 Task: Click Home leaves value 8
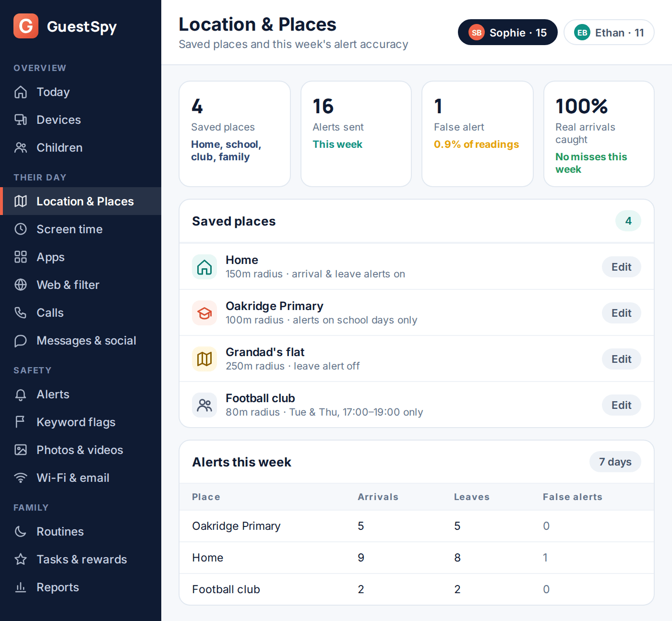click(457, 558)
